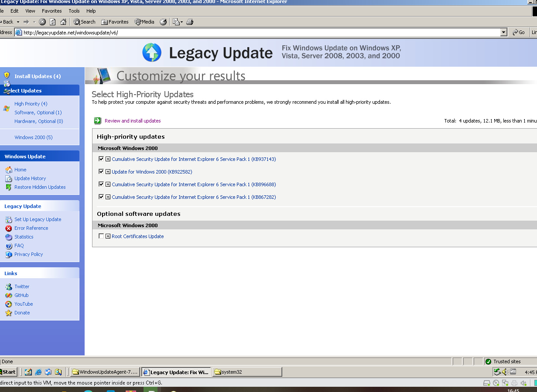Click green arrow Review and install icon
Screen dimensions: 537x392
[x=98, y=121]
